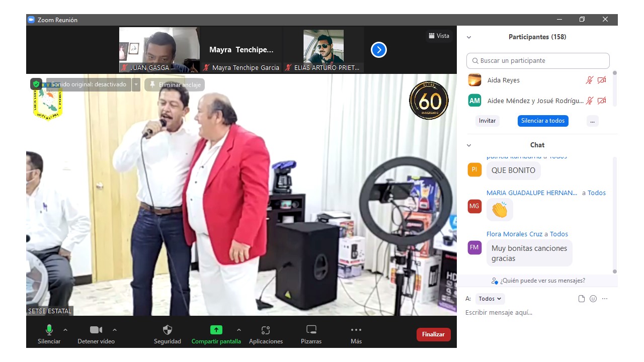Remove pin with Eliminar anclaje
This screenshot has height=362, width=644.
(175, 84)
